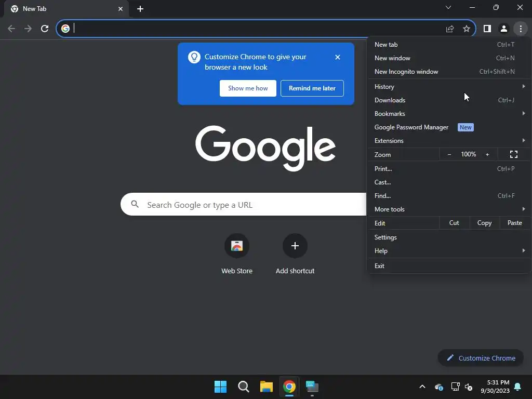Open the notification bell icon

517,387
